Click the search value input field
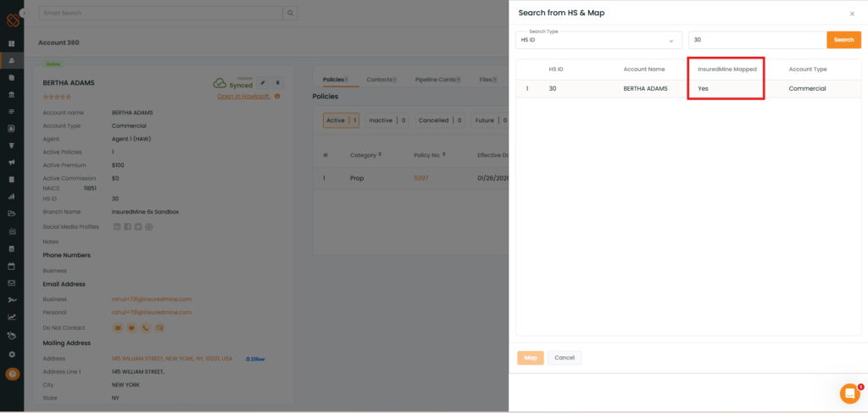 [756, 40]
